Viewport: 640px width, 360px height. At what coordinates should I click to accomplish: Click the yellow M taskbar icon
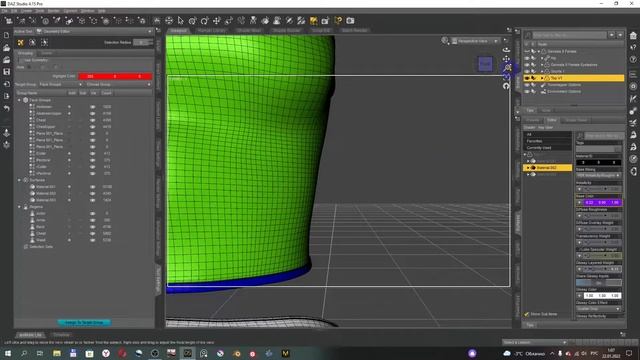click(285, 353)
